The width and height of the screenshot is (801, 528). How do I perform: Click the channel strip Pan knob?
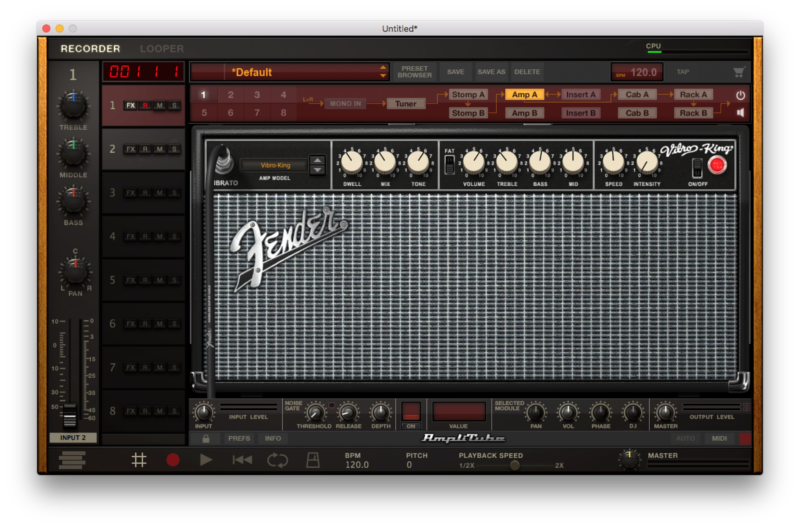coord(75,271)
